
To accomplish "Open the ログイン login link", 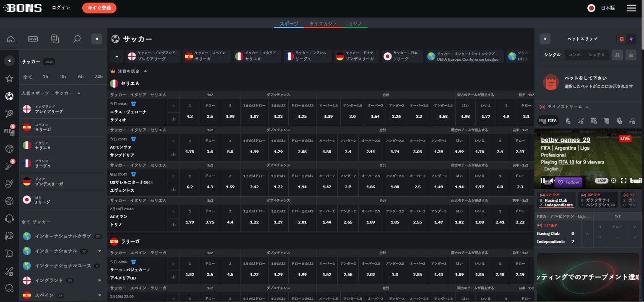I will point(61,8).
